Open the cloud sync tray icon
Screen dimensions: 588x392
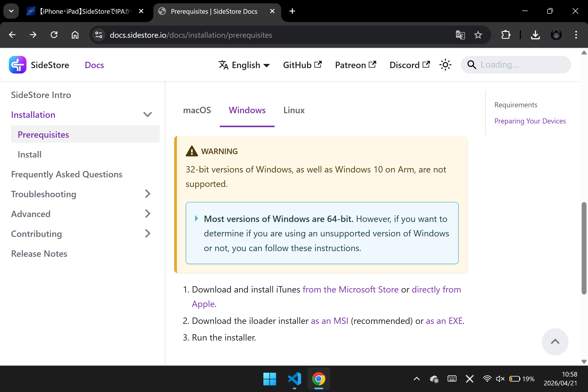pos(434,379)
